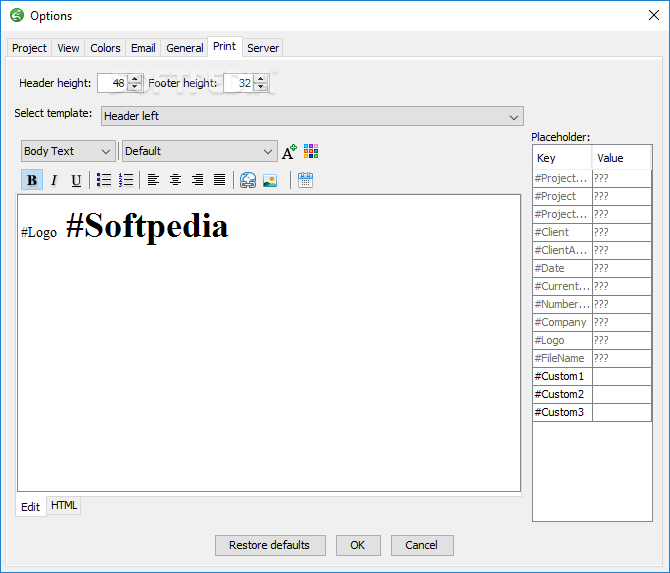The image size is (670, 573).
Task: Select the #Custom3 placeholder key
Action: [562, 412]
